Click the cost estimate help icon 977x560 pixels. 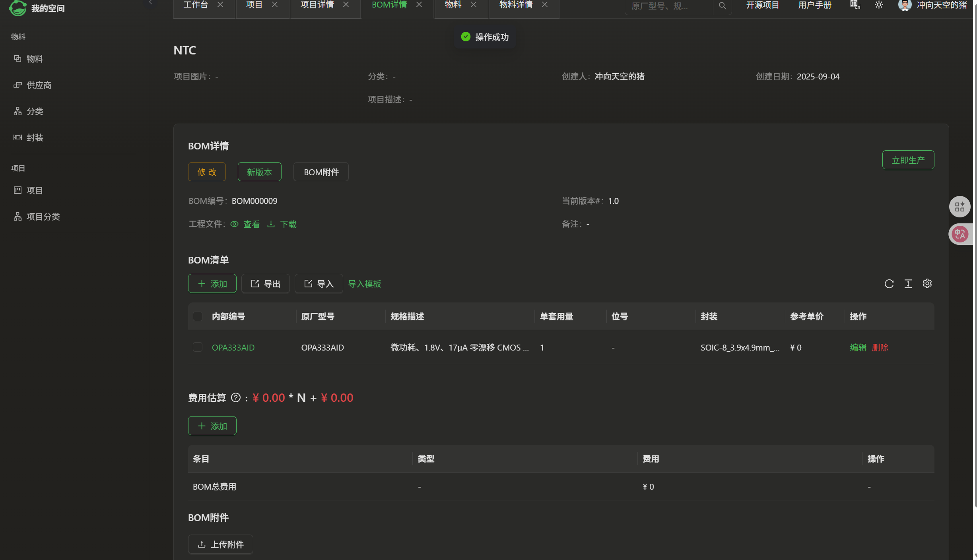235,398
